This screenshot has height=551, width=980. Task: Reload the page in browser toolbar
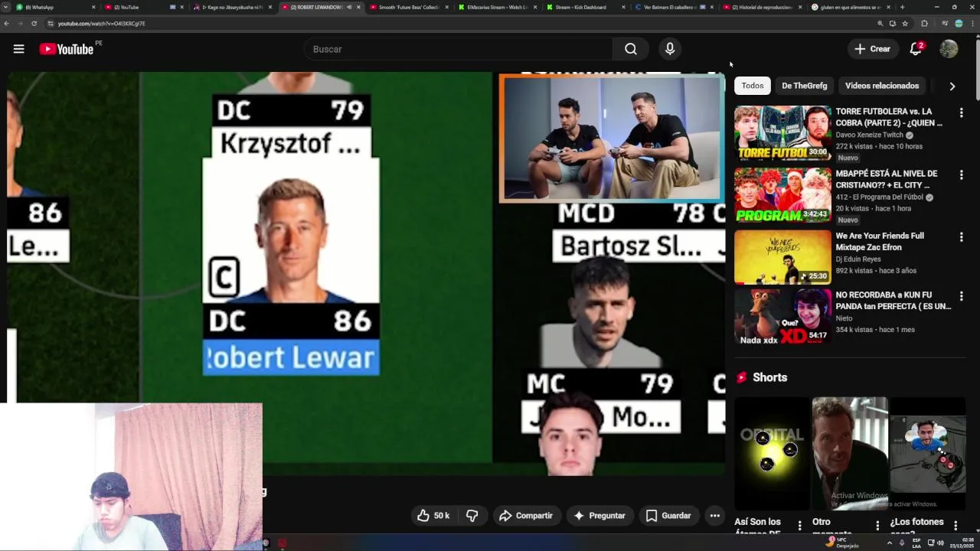coord(34,24)
